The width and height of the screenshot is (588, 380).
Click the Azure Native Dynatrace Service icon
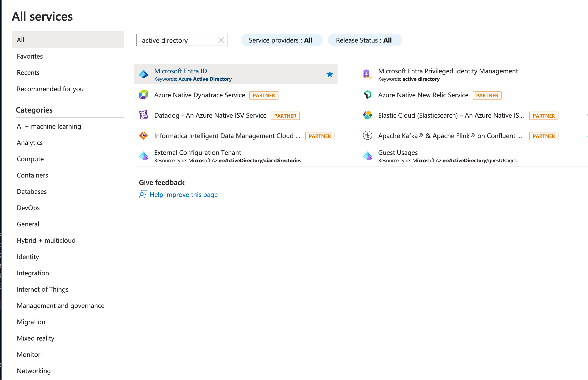tap(144, 95)
